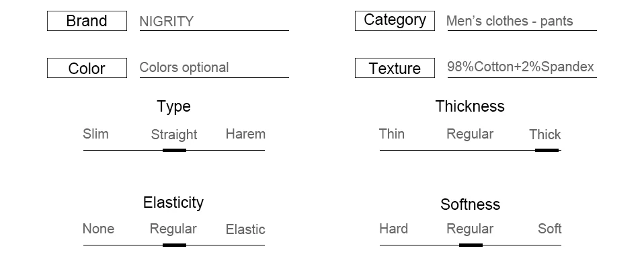Open the Colors optional field
Screen dimensions: 644x267
coord(214,68)
